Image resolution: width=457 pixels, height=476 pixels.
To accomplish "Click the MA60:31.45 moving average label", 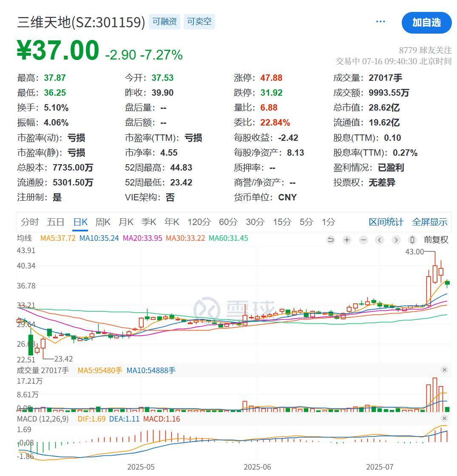I will [228, 238].
